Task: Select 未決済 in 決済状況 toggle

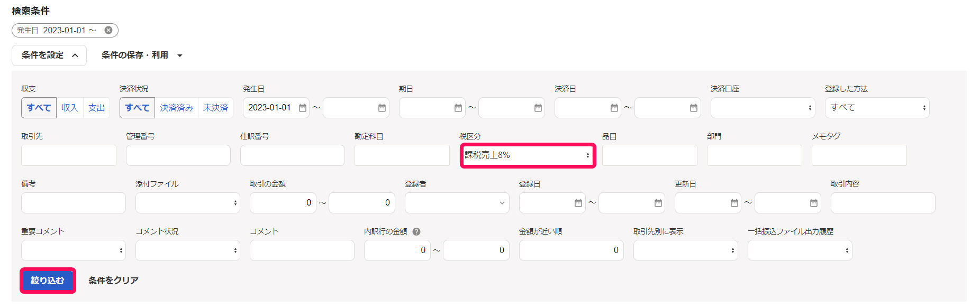Action: click(216, 108)
